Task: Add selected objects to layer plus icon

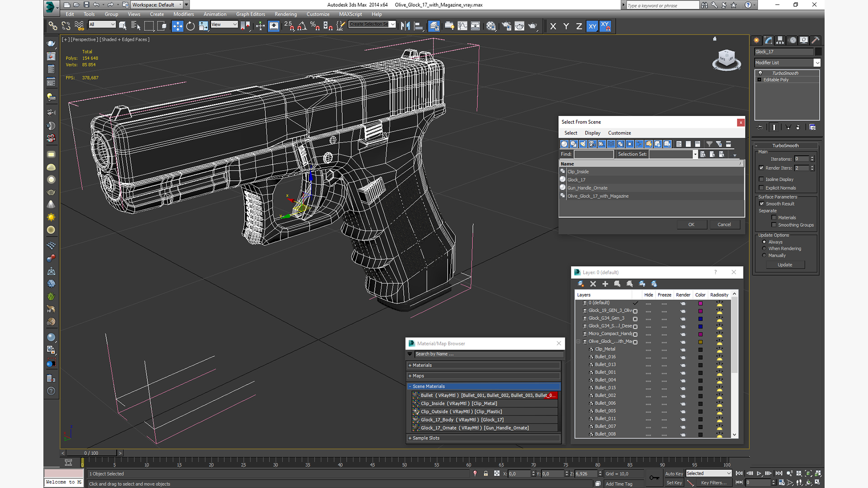Action: click(x=605, y=284)
